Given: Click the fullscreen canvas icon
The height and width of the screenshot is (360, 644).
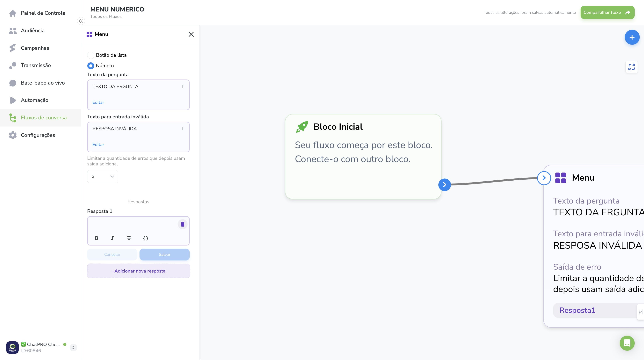Looking at the screenshot, I should [x=632, y=67].
